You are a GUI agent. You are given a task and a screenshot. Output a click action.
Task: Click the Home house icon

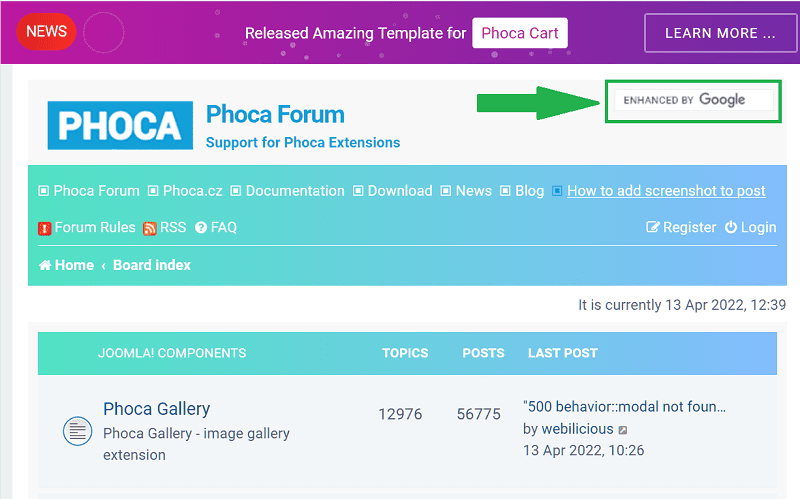[x=45, y=266]
